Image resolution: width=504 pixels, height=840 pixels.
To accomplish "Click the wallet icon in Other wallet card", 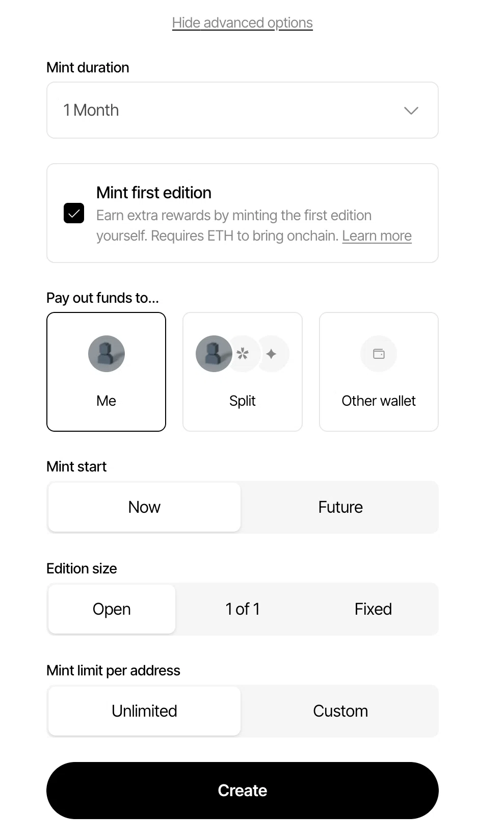I will click(379, 353).
